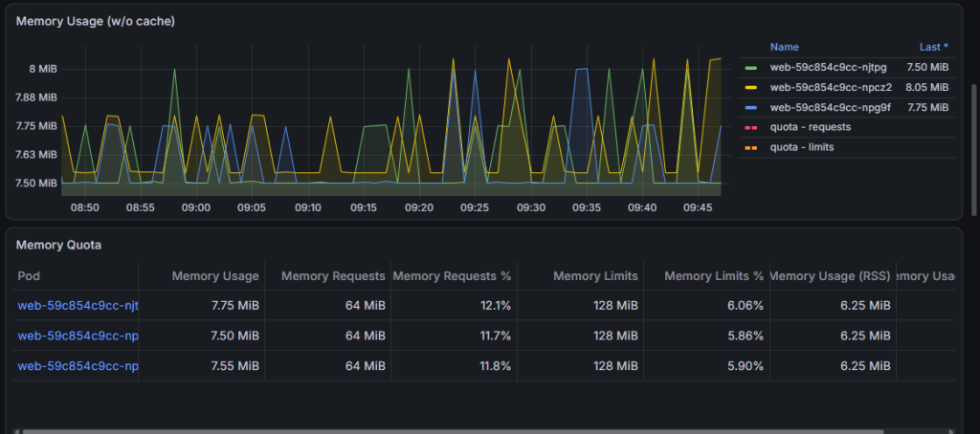Sort table by Memory Requests column header
Image resolution: width=980 pixels, height=434 pixels.
(x=333, y=276)
